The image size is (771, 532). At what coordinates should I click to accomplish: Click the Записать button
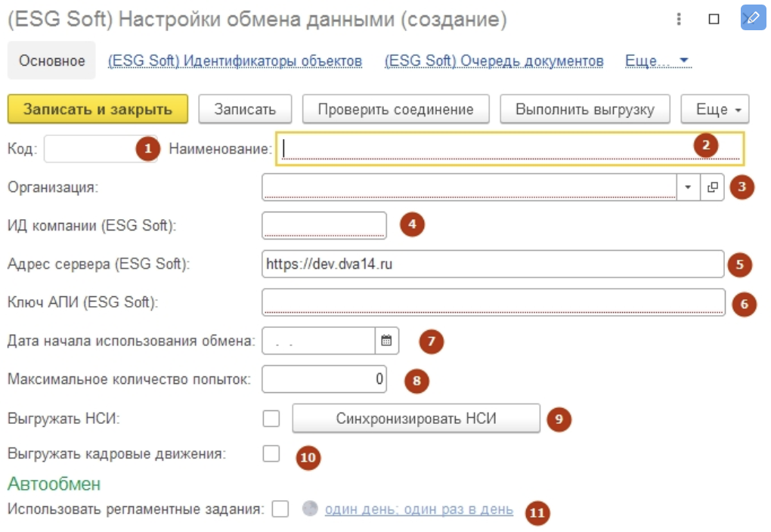click(x=245, y=109)
